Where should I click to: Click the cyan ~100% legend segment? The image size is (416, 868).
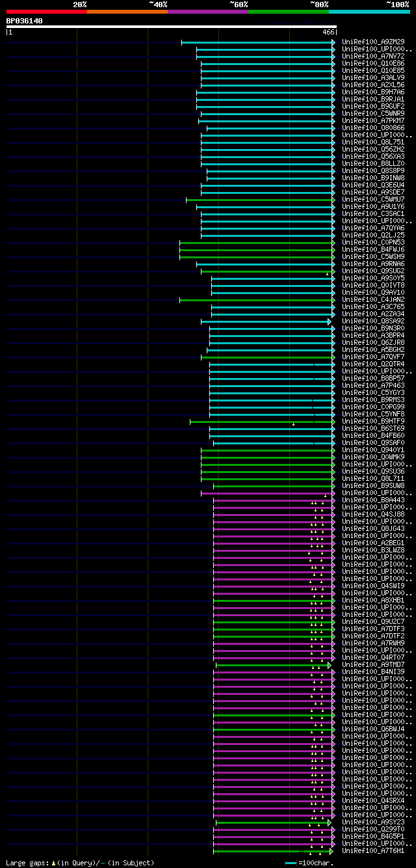coord(369,11)
